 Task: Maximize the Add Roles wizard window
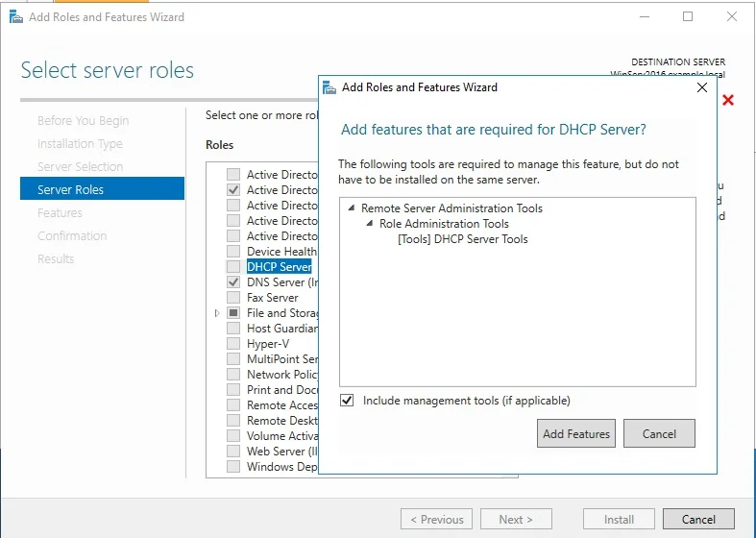point(688,16)
